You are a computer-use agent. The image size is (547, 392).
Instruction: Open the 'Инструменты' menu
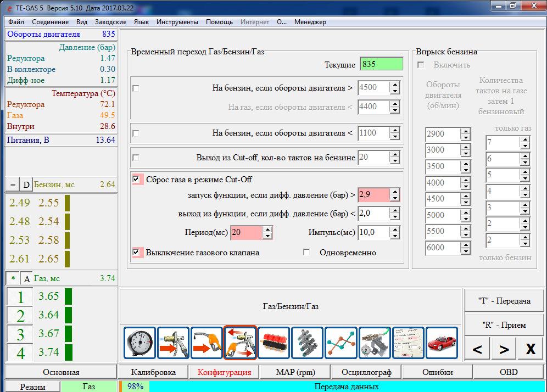point(177,22)
